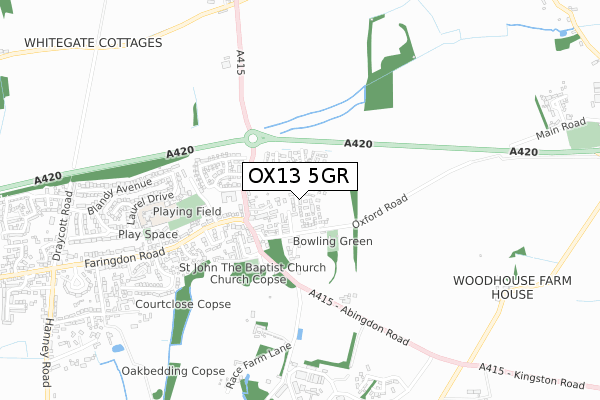Click the OX13 5GR postcode callout
Viewport: 600px width, 400px height.
tap(300, 176)
